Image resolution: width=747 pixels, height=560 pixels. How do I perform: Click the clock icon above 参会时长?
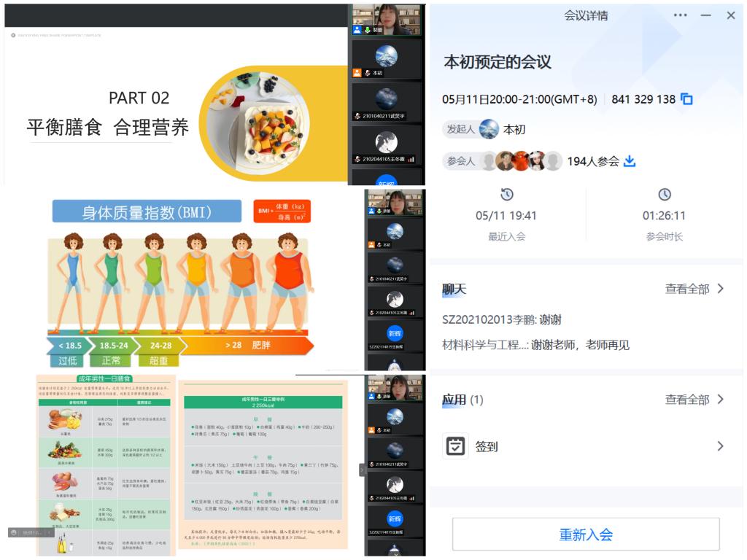664,195
